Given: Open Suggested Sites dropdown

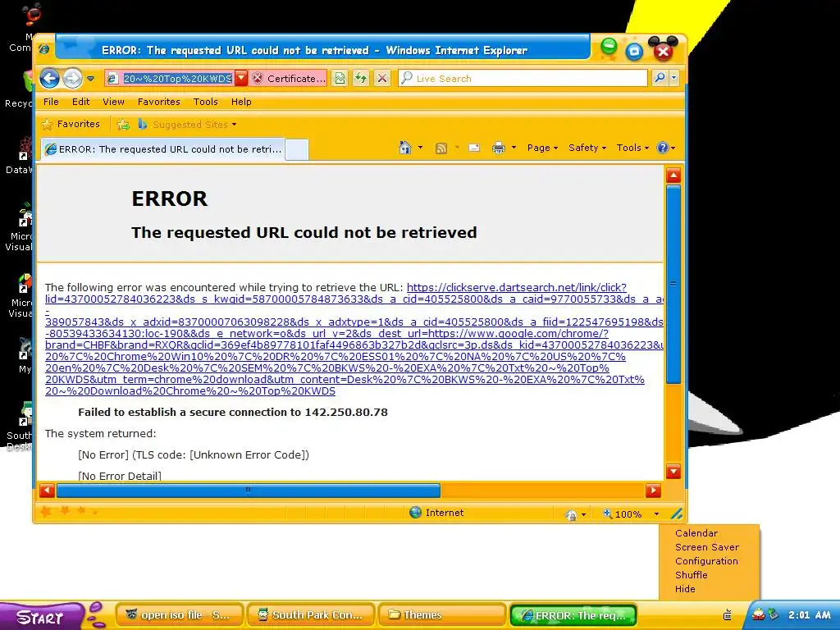Looking at the screenshot, I should click(x=188, y=125).
